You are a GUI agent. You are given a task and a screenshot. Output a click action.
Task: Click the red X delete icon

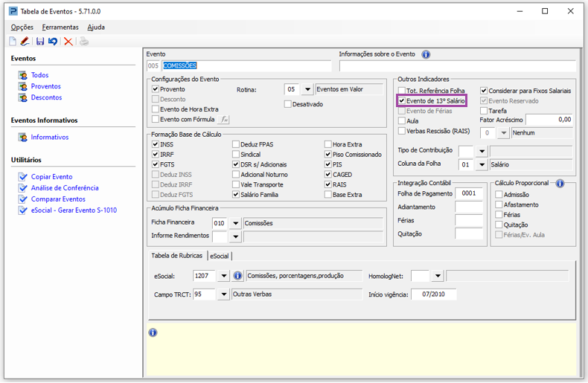(x=68, y=42)
